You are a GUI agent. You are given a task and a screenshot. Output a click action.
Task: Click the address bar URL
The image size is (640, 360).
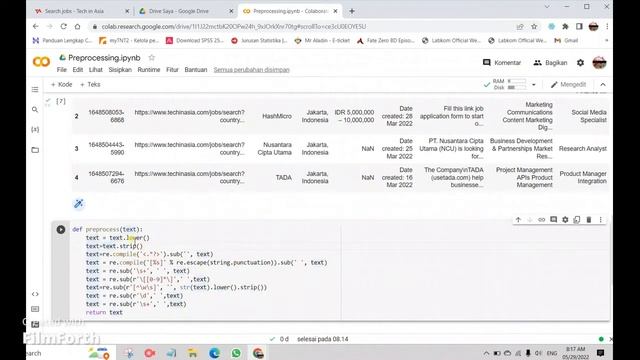click(x=234, y=27)
